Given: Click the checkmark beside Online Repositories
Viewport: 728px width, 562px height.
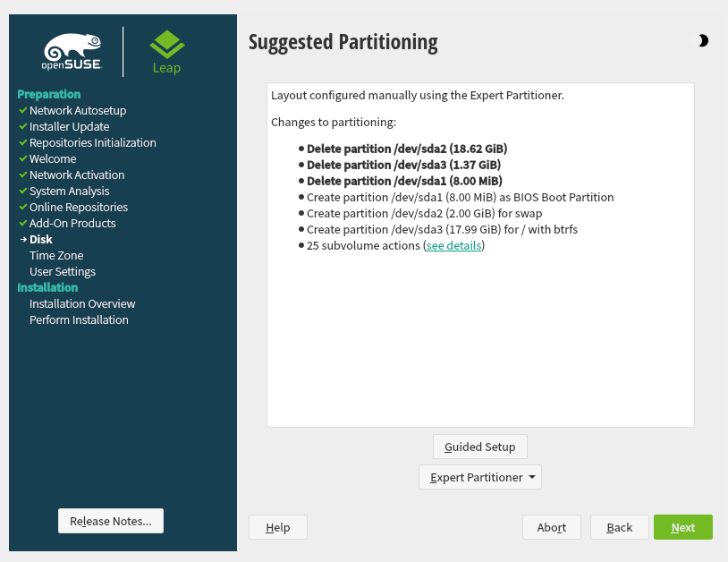Looking at the screenshot, I should pos(22,207).
